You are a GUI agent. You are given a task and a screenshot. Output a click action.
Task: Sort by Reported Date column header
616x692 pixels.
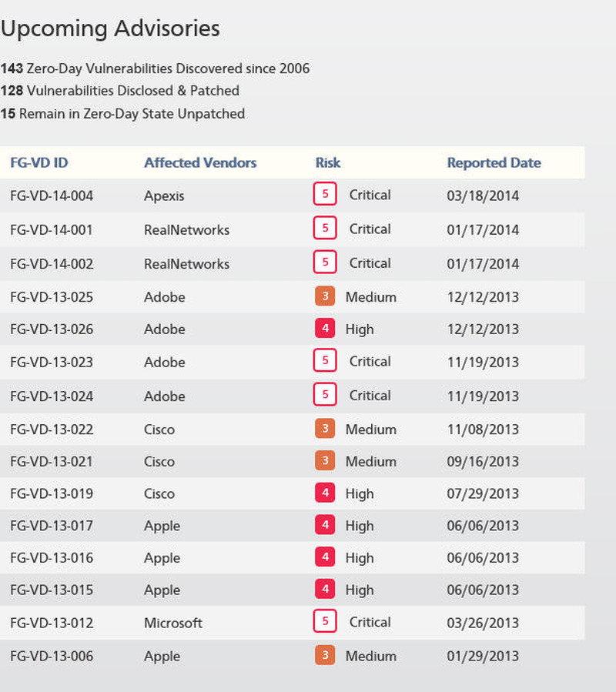click(x=494, y=162)
